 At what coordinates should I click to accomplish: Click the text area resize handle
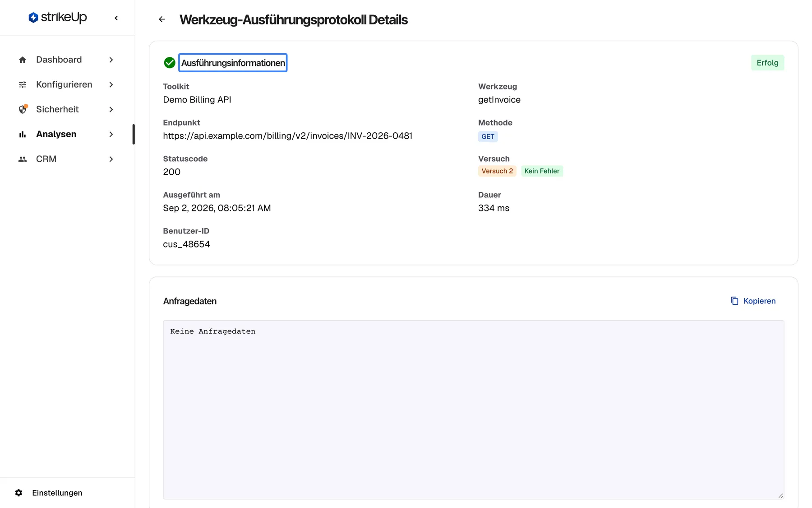[x=780, y=495]
